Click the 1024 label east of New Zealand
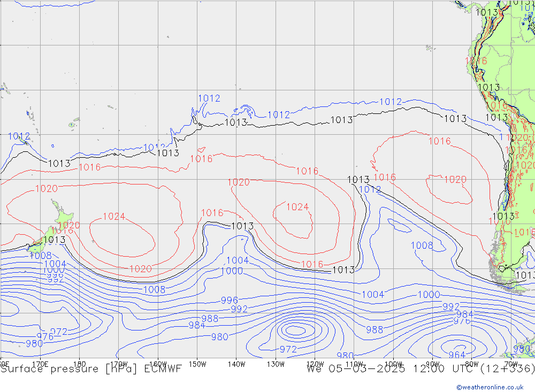The width and height of the screenshot is (535, 392). [x=114, y=216]
